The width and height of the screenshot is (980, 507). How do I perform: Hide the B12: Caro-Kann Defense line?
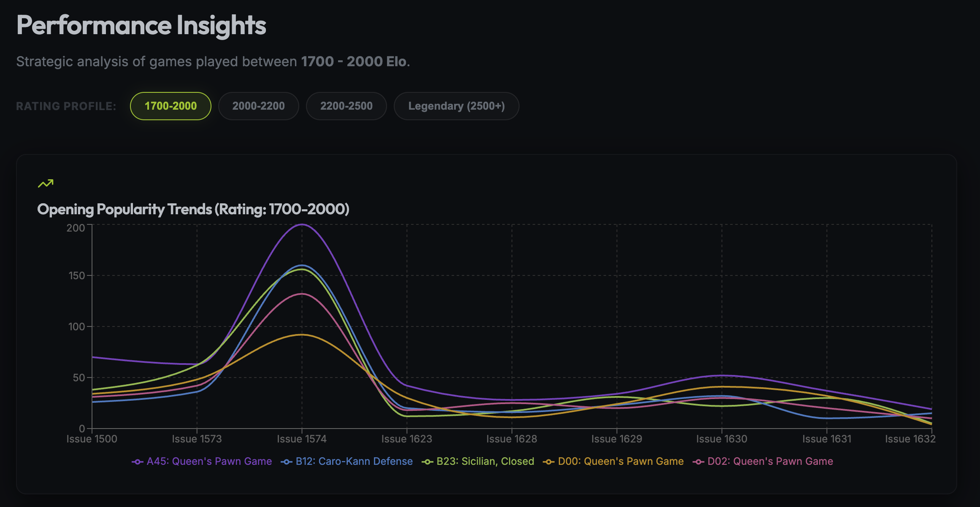pos(355,461)
